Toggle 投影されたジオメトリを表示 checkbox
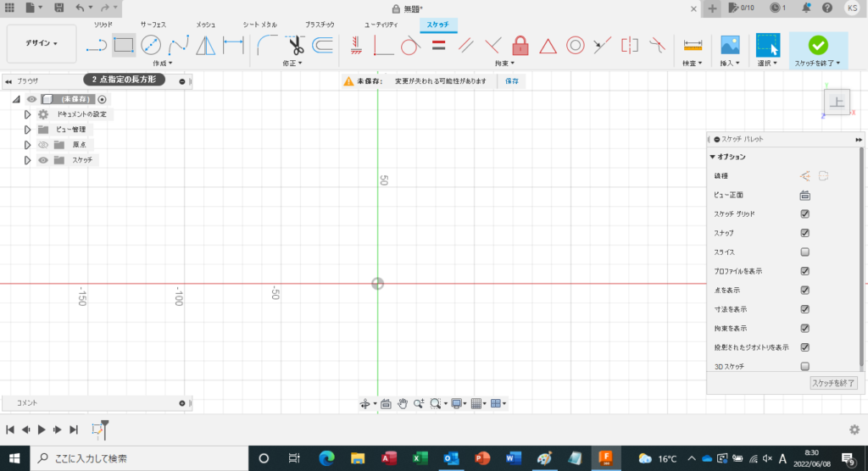This screenshot has height=471, width=868. (x=805, y=347)
